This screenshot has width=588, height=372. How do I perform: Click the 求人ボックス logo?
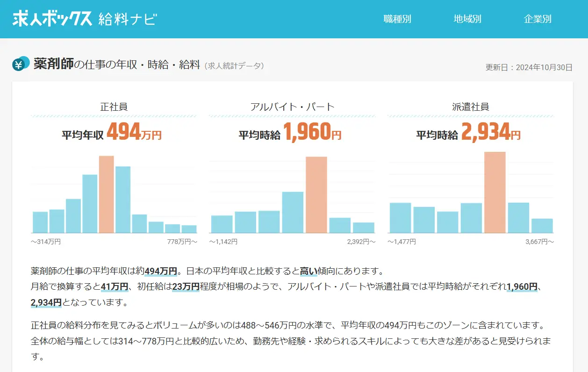pyautogui.click(x=51, y=17)
